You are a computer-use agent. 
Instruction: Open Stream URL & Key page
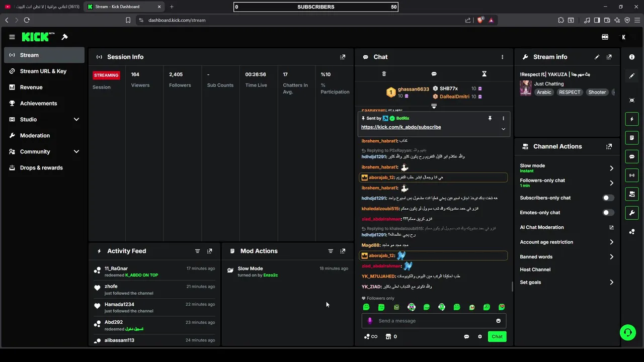[x=44, y=71]
